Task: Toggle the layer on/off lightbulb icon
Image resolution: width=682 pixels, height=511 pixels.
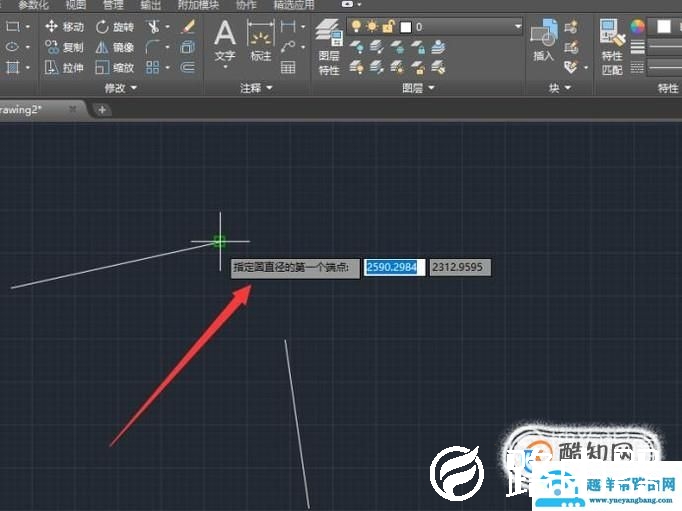Action: 355,26
